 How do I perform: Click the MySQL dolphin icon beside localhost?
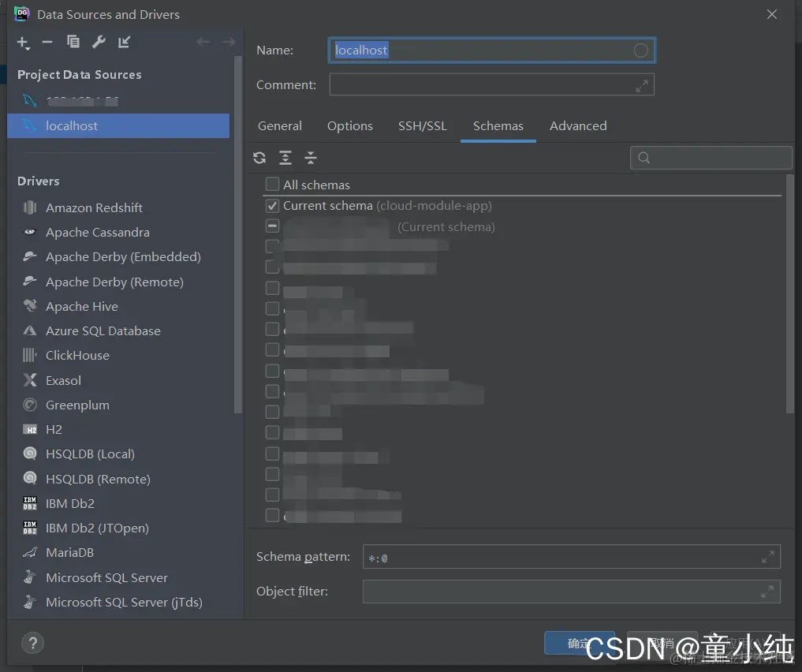30,125
